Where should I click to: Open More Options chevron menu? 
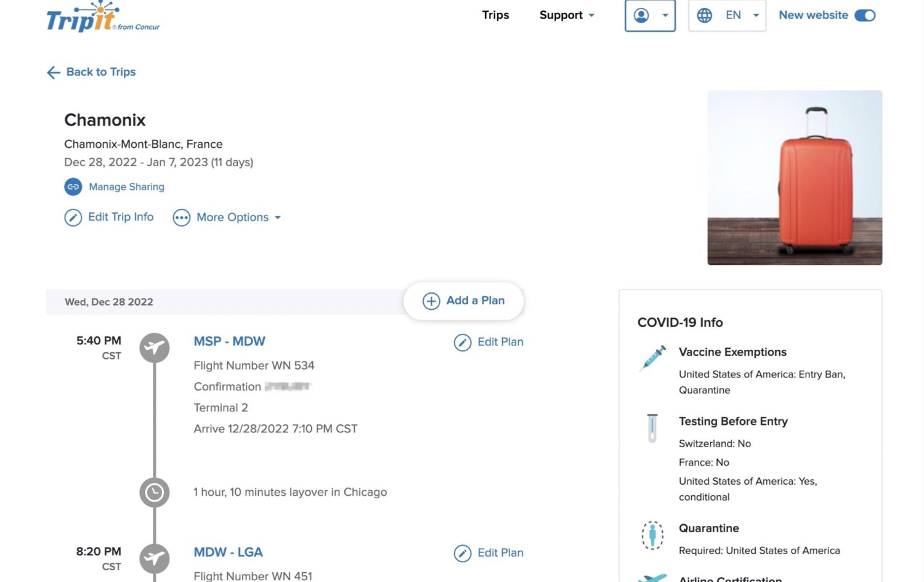click(278, 217)
